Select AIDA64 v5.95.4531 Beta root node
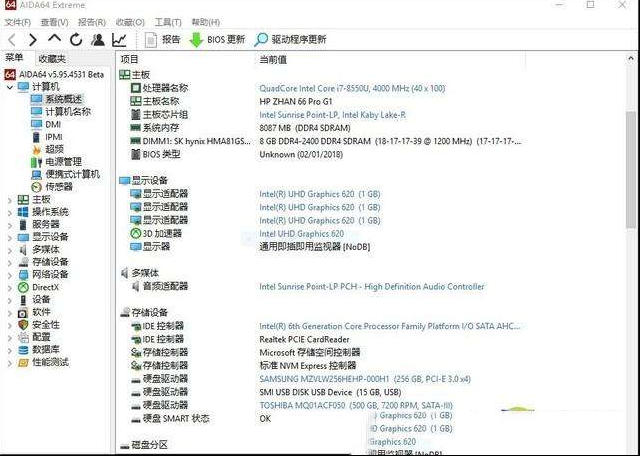This screenshot has height=456, width=640. tap(54, 74)
